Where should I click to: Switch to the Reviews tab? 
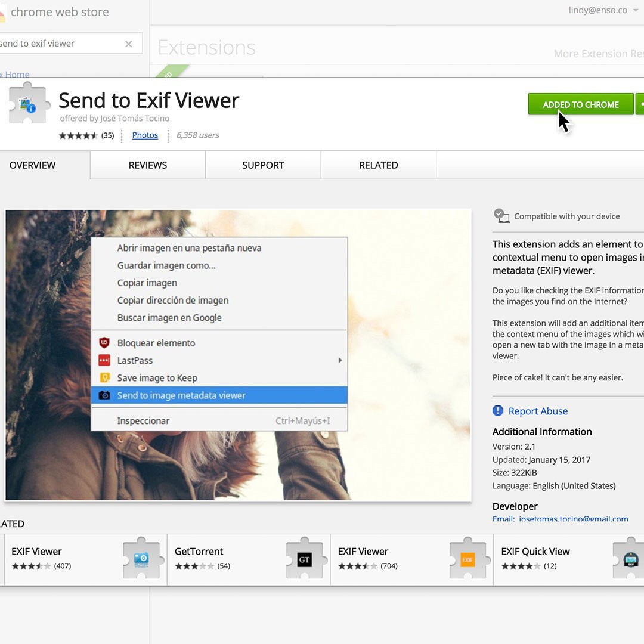(148, 165)
